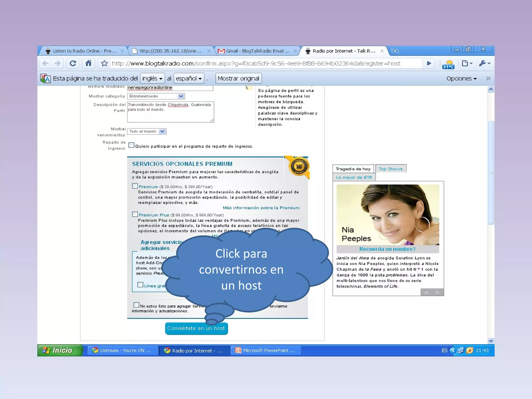
Task: Open the 'Todo el mundo' dropdown
Action: pos(147,131)
